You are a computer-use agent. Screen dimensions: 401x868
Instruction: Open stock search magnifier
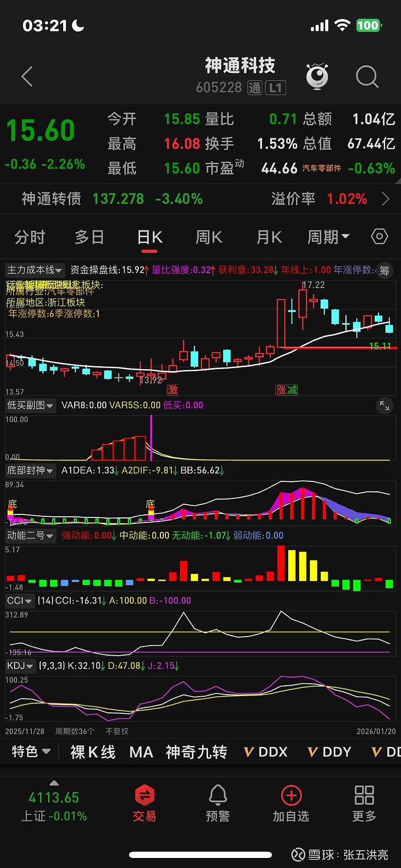point(367,77)
